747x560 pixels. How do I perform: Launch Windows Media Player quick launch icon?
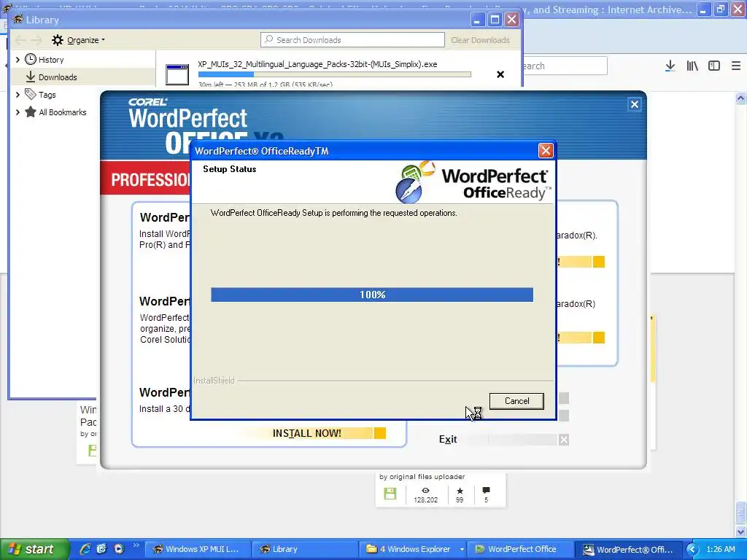pyautogui.click(x=119, y=549)
